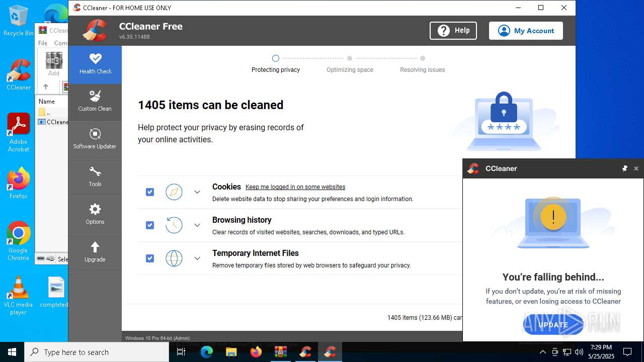Open File Explorer from taskbar
644x362 pixels.
click(x=231, y=352)
